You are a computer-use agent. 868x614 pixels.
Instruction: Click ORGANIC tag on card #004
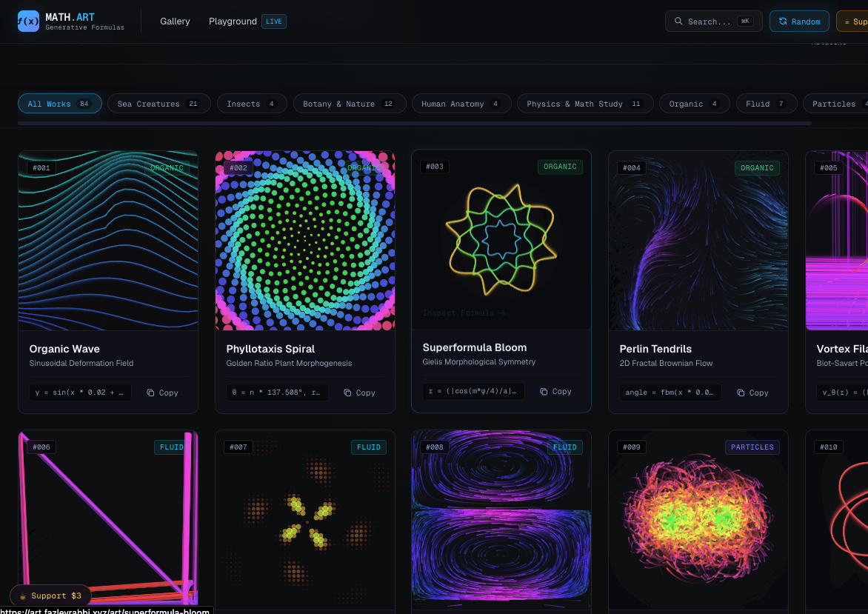[757, 167]
